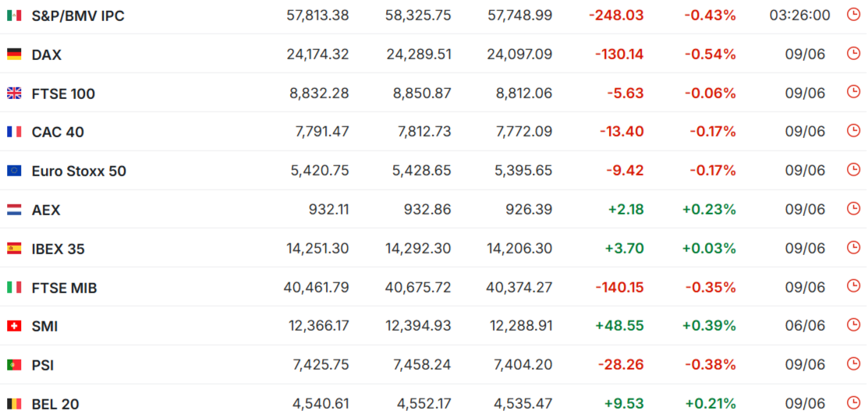Click the Germany flag icon beside DAX
The height and width of the screenshot is (418, 868).
[x=14, y=55]
